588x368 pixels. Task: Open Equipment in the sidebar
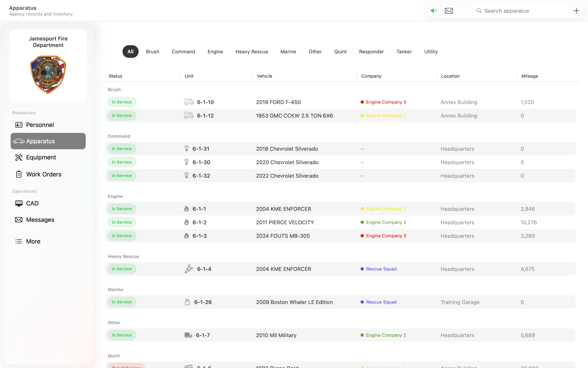pos(48,157)
